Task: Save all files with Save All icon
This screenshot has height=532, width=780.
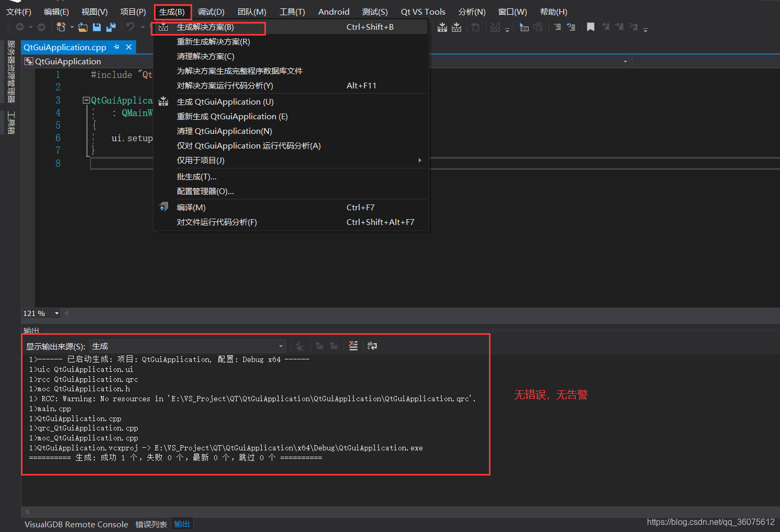Action: click(110, 26)
